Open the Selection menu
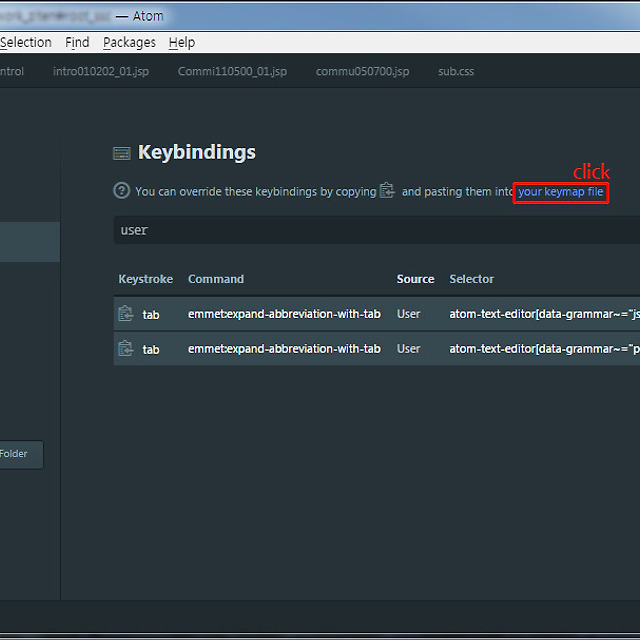Viewport: 640px width, 640px height. 26,42
